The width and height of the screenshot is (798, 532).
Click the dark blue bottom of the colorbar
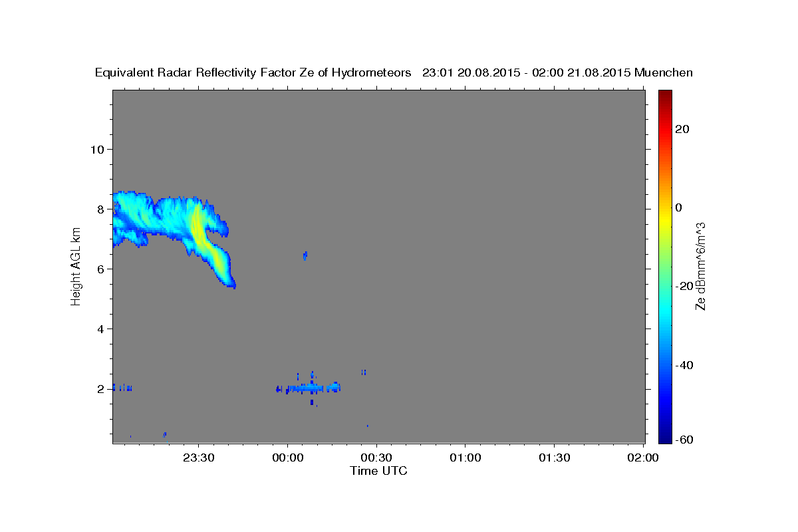click(x=665, y=436)
